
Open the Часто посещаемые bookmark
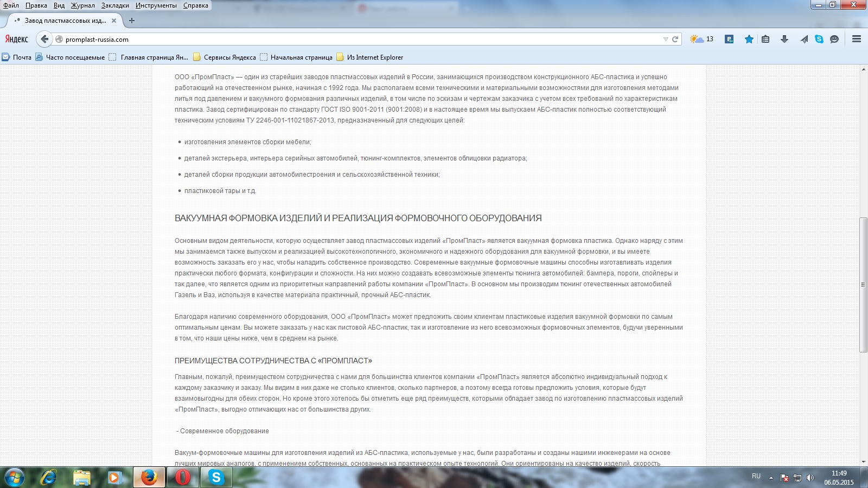(70, 57)
